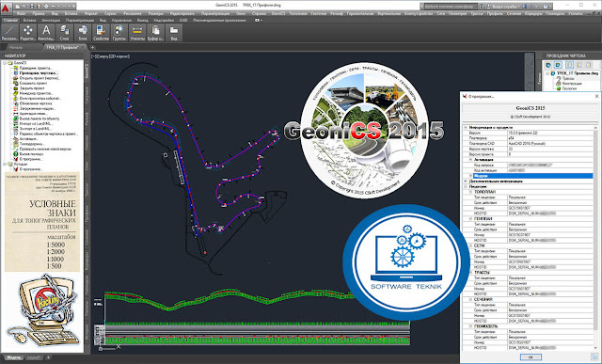Screen dimensions: 602x364
Task: Open the Редактирование ribbon panel
Action: [27, 32]
